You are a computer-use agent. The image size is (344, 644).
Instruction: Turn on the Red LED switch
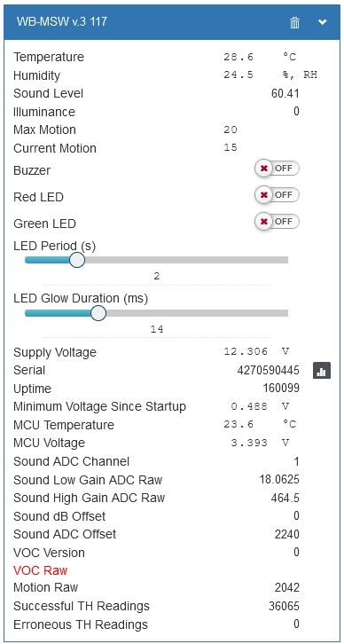pyautogui.click(x=278, y=194)
